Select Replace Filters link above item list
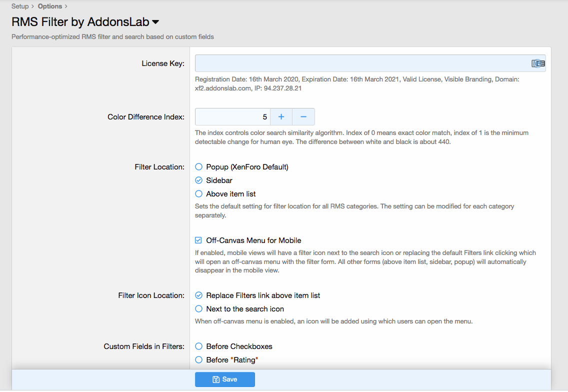This screenshot has width=568, height=392. coord(199,295)
